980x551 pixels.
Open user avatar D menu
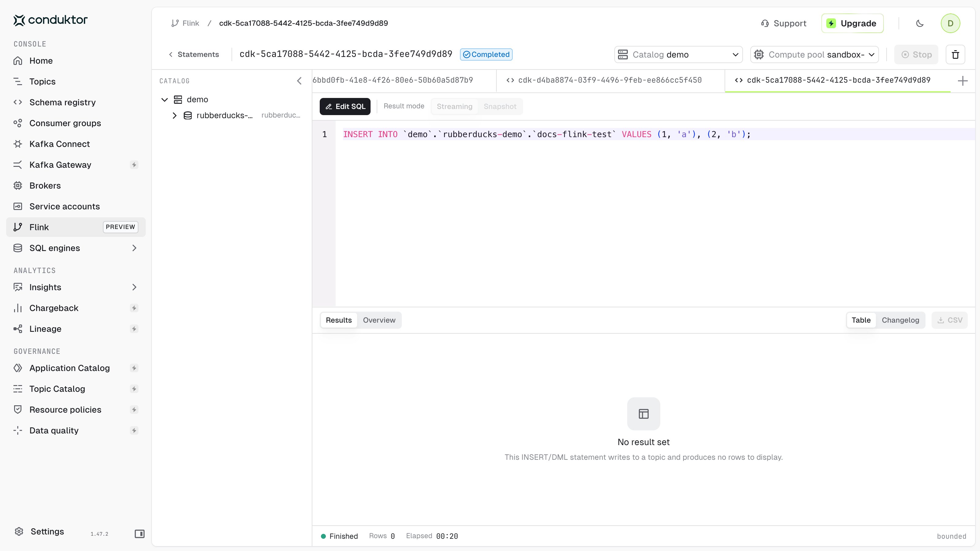click(x=950, y=24)
